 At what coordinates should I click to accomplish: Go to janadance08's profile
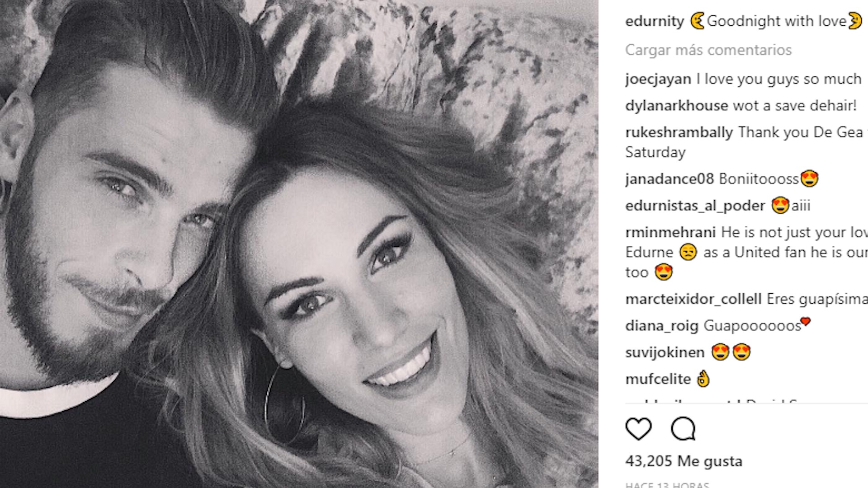[670, 179]
